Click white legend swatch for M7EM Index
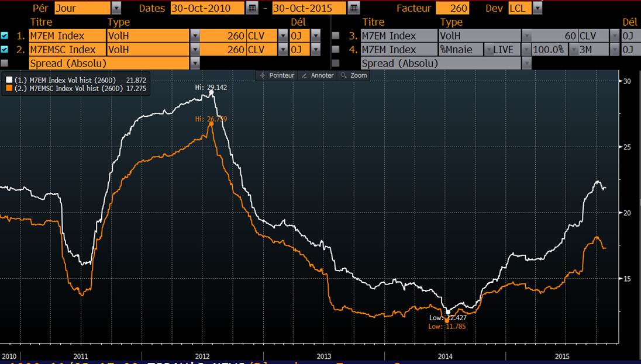The width and height of the screenshot is (641, 364). click(x=9, y=80)
